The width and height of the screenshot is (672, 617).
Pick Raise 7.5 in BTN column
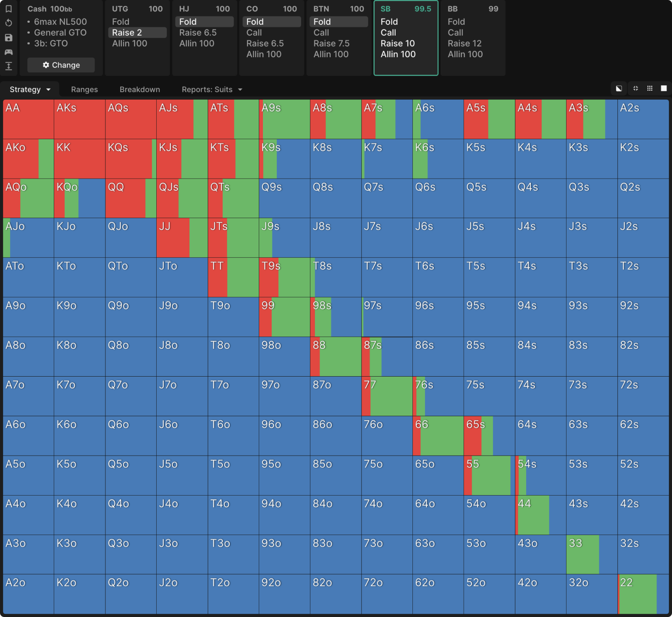[331, 43]
